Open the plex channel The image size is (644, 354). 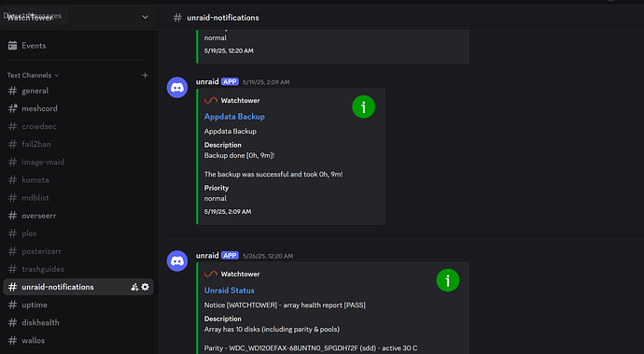coord(78,234)
